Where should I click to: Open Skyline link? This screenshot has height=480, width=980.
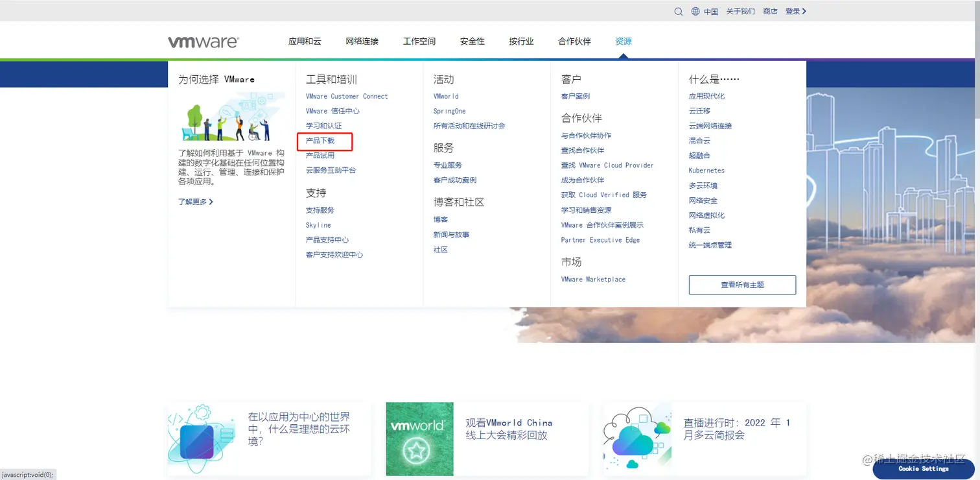click(318, 225)
